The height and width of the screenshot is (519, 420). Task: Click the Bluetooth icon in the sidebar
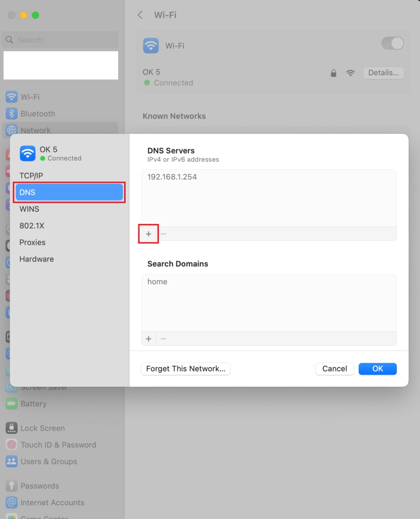(11, 114)
